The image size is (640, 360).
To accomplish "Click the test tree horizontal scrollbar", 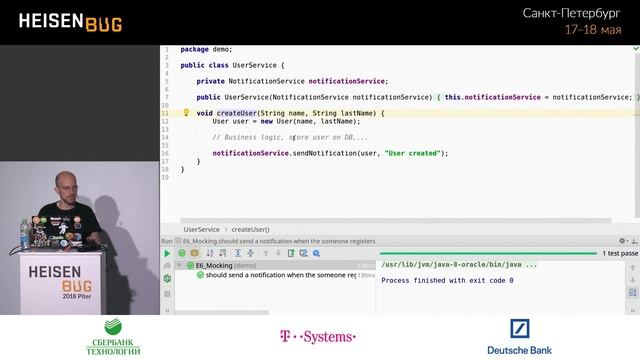I will pyautogui.click(x=222, y=313).
